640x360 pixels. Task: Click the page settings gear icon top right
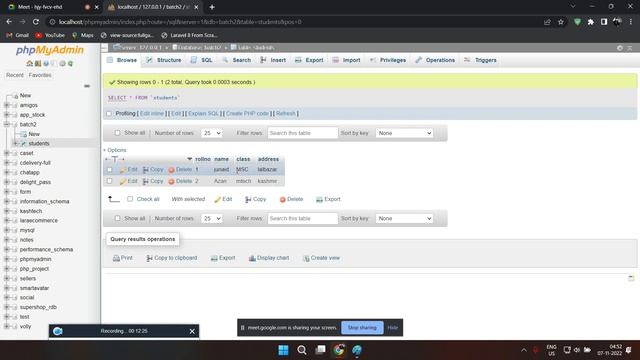620,48
